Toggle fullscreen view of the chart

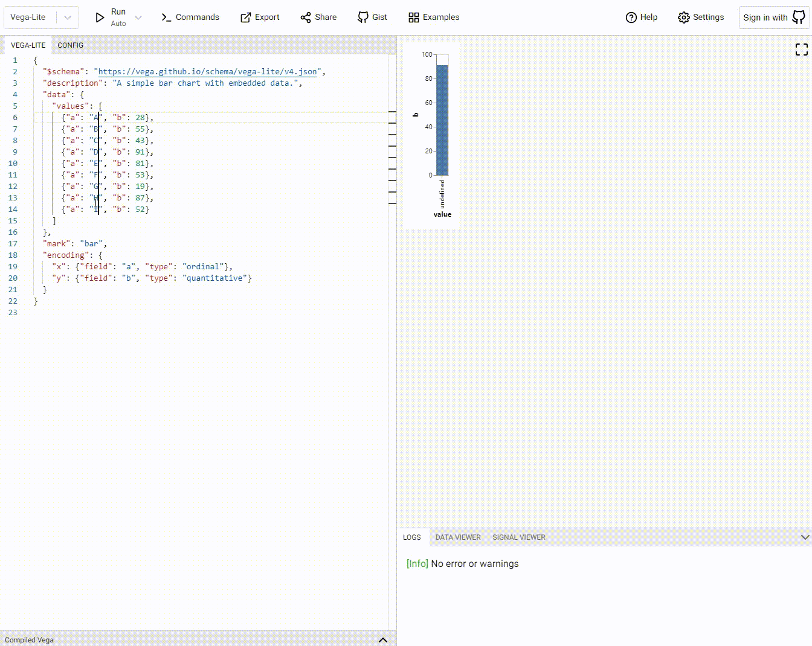tap(802, 50)
